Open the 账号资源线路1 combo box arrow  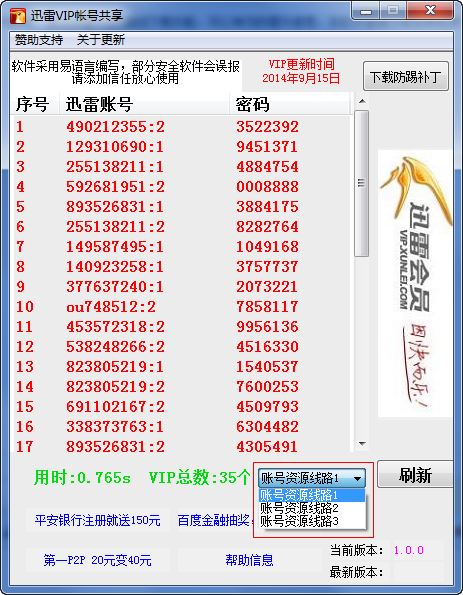click(x=357, y=478)
